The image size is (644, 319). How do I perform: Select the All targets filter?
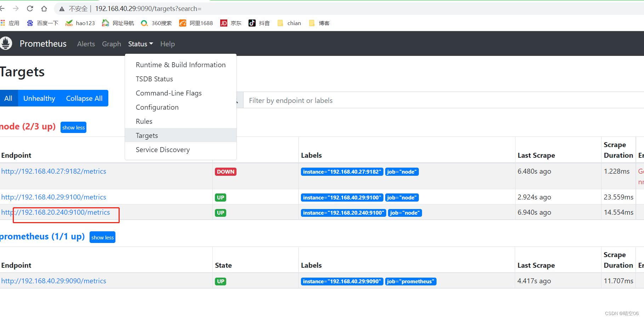[x=8, y=98]
